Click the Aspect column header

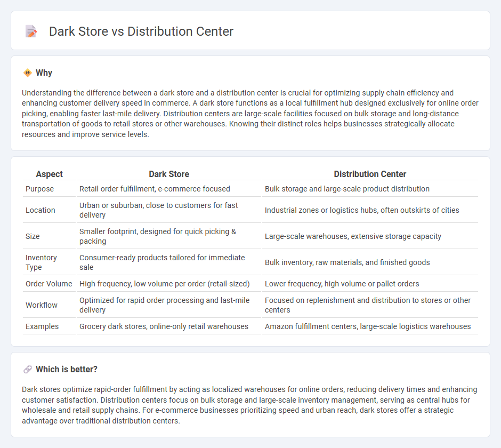[x=49, y=174]
